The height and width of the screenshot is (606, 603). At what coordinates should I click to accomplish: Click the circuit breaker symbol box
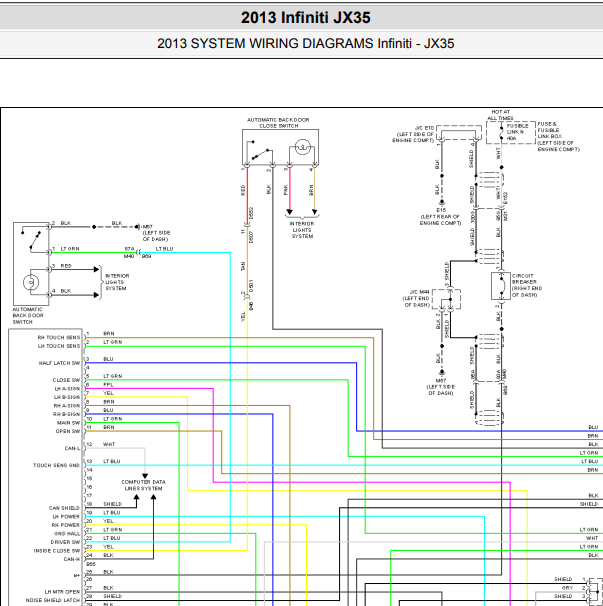[x=501, y=286]
